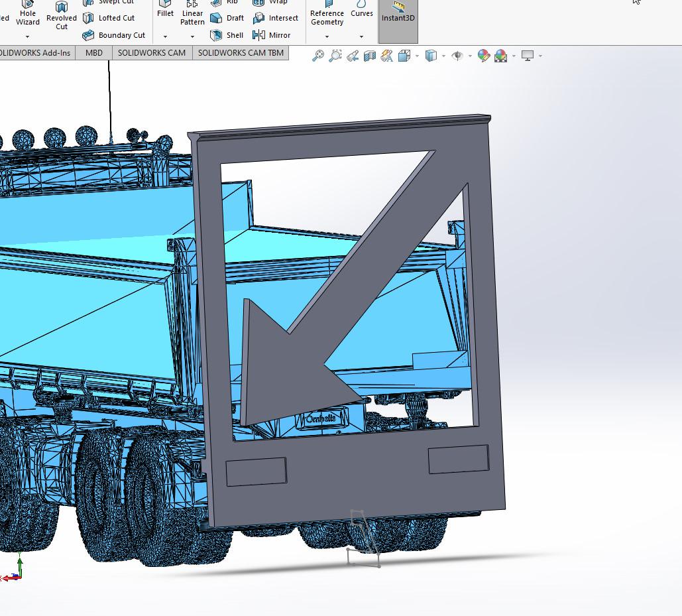Activate the Section View tool
This screenshot has width=682, height=616.
[370, 56]
